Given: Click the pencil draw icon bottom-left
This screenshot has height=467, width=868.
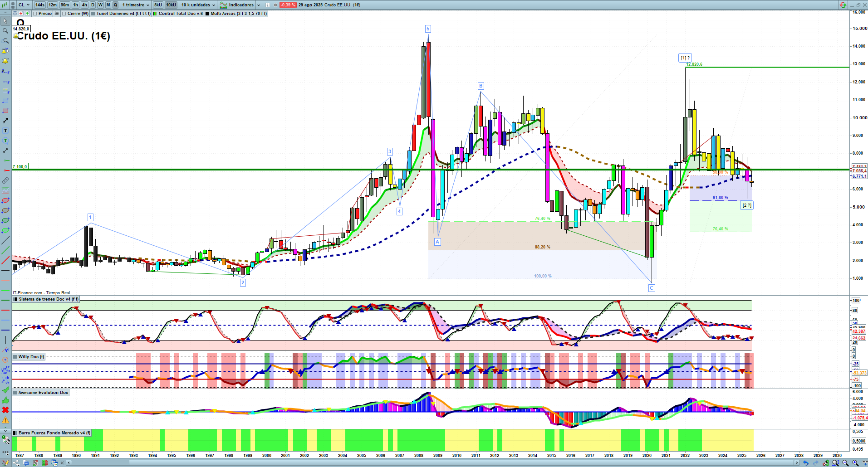Looking at the screenshot, I should (5, 463).
